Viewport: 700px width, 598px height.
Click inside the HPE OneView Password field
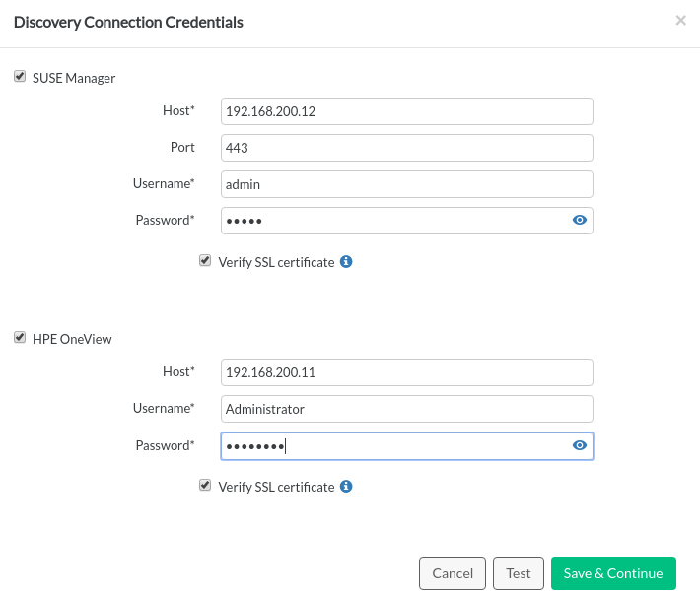coord(394,446)
